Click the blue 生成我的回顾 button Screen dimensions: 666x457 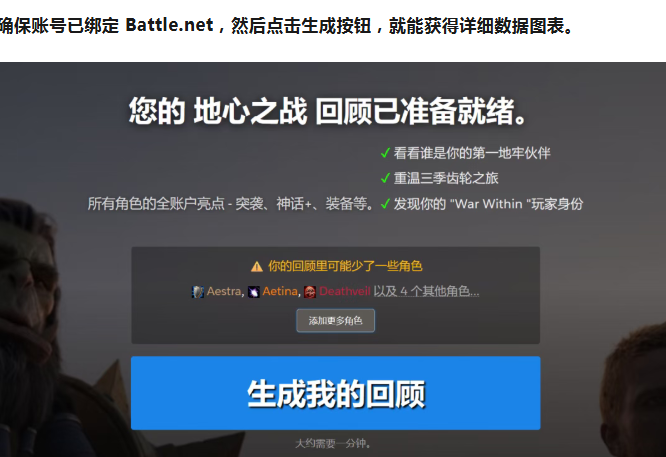336,393
